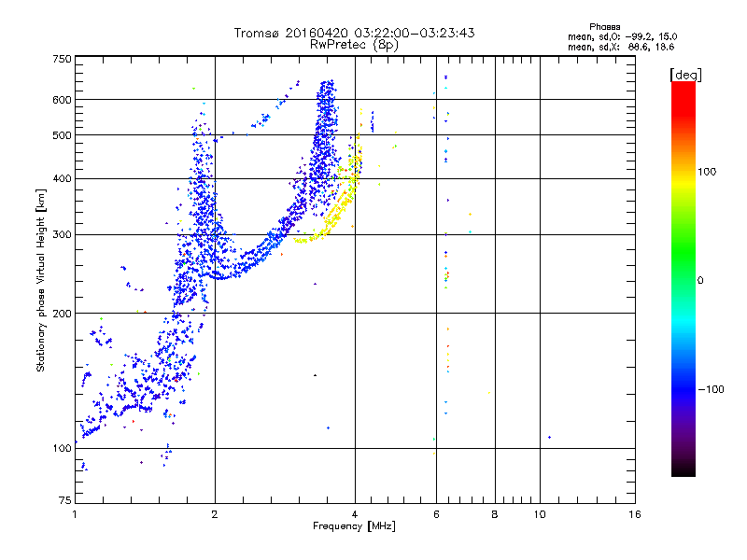Click the green region of the colorbar near 0
The width and height of the screenshot is (747, 560).
tap(684, 264)
